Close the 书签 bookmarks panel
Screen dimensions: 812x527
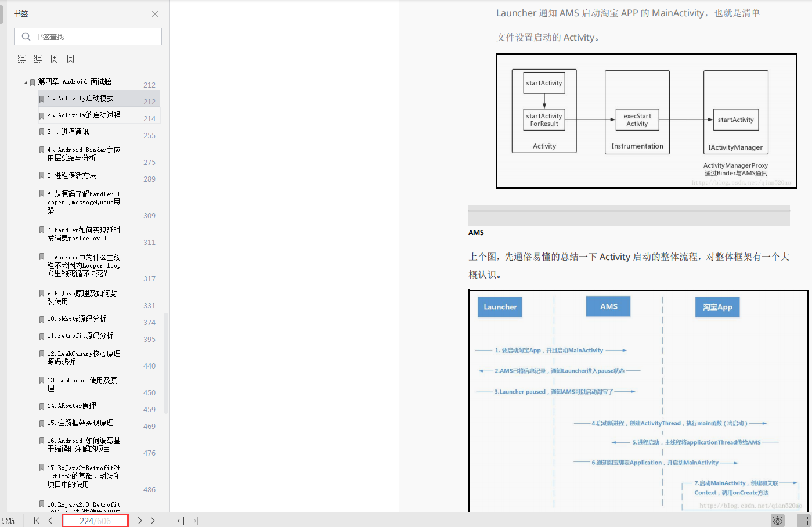155,14
